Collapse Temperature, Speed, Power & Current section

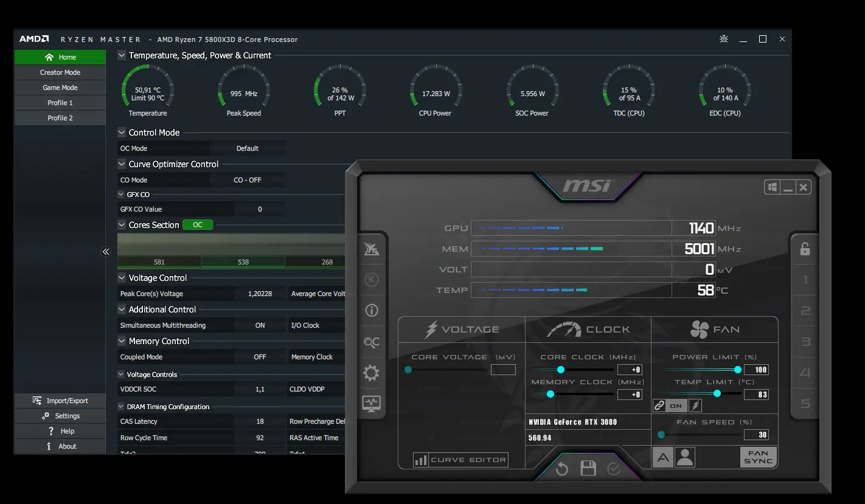pyautogui.click(x=122, y=55)
